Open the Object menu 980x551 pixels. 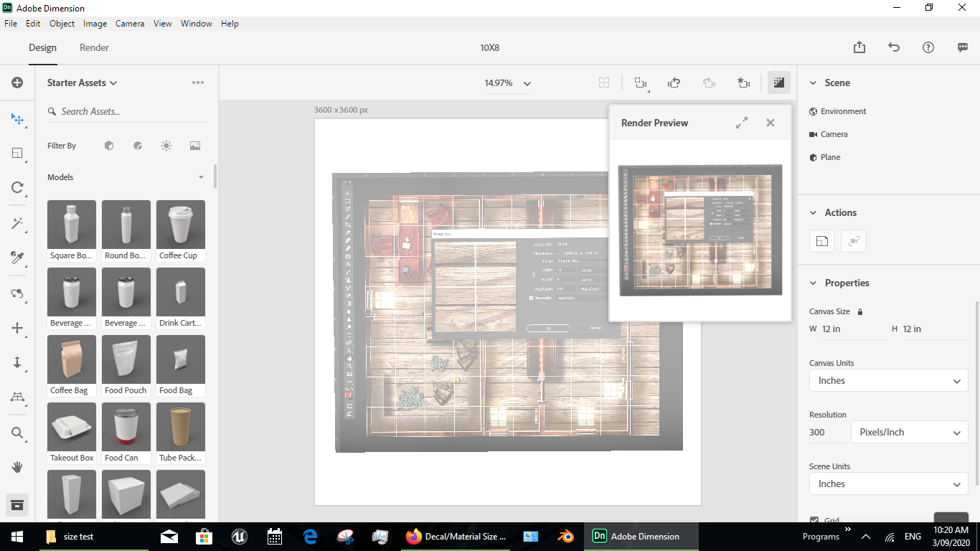point(62,24)
